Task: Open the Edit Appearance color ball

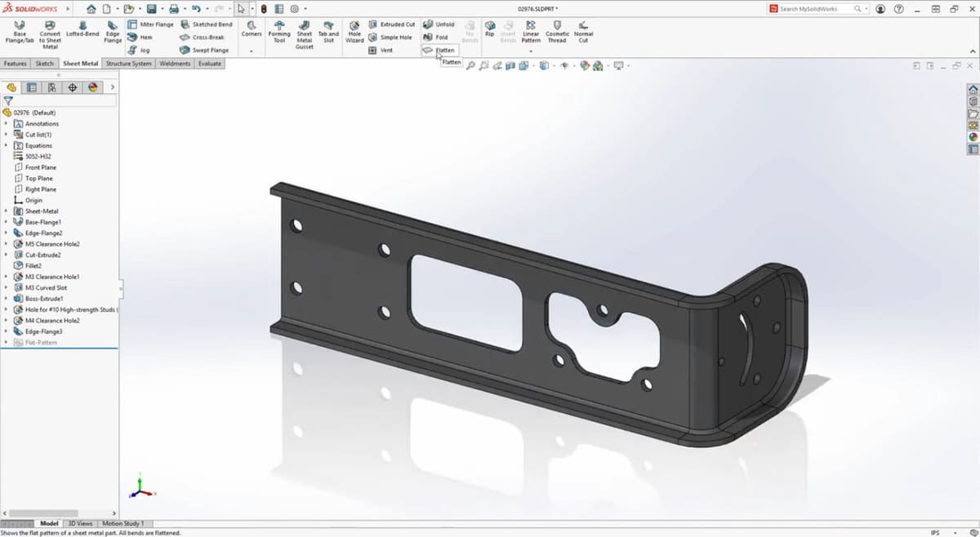Action: 586,65
